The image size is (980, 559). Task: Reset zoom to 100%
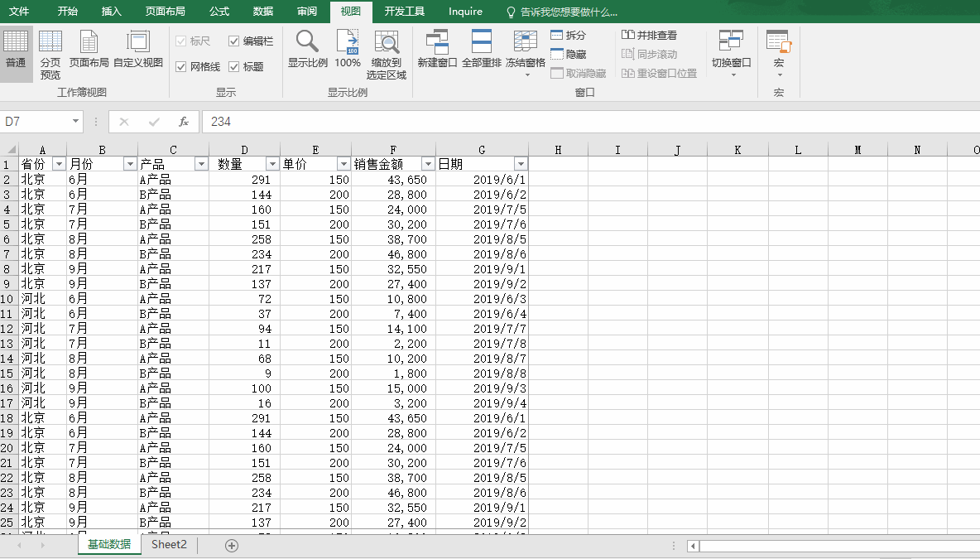pos(348,50)
